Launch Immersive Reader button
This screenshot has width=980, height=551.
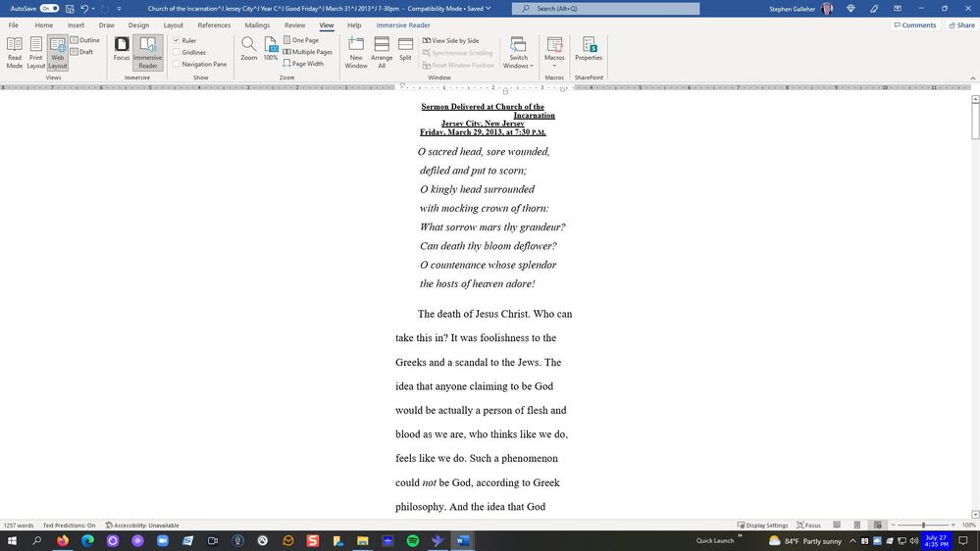click(x=147, y=53)
